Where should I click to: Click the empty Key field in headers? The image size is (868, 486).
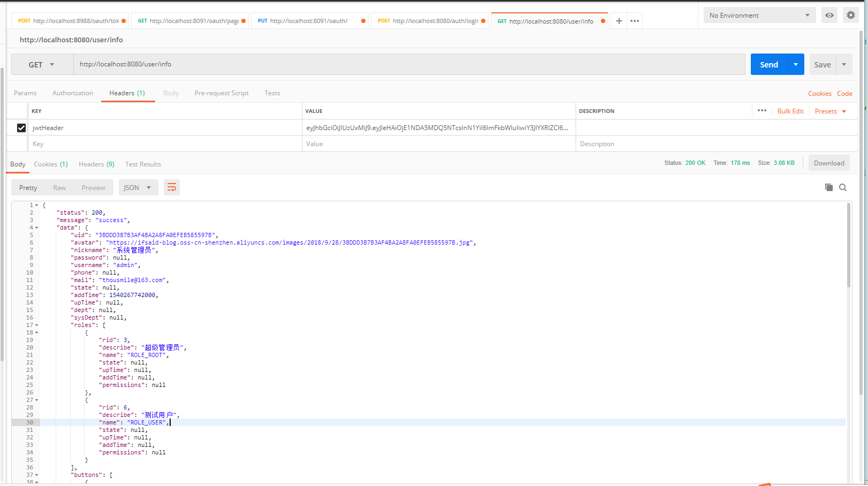[x=165, y=144]
